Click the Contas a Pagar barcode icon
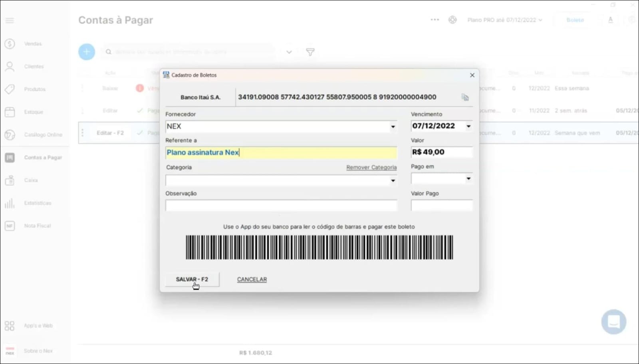Viewport: 639px width, 364px height. 10,158
